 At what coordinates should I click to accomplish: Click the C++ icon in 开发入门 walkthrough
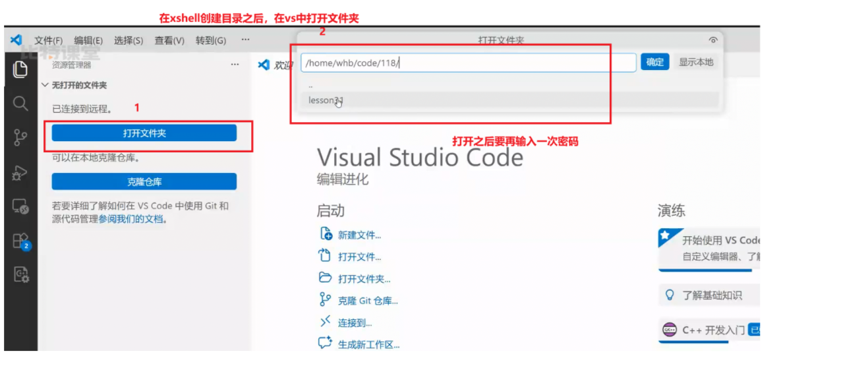point(670,330)
